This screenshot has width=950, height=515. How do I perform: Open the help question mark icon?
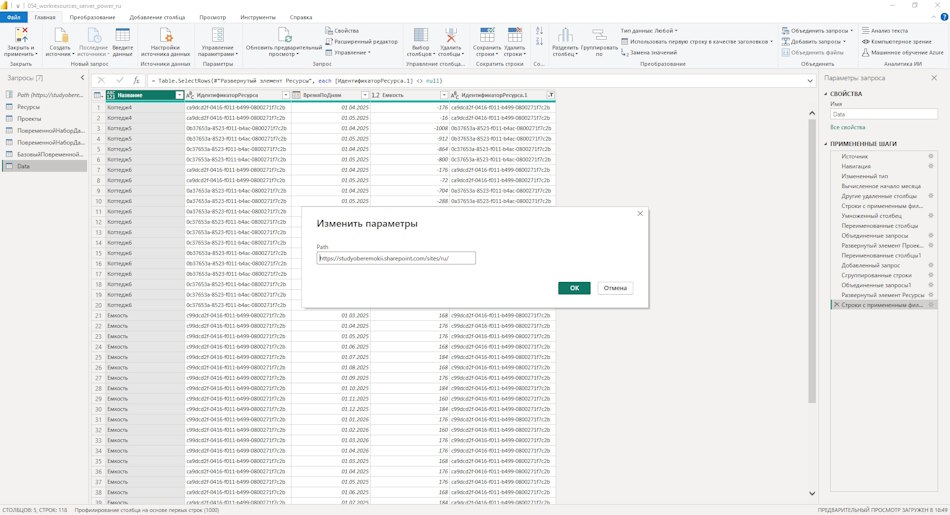(x=943, y=17)
